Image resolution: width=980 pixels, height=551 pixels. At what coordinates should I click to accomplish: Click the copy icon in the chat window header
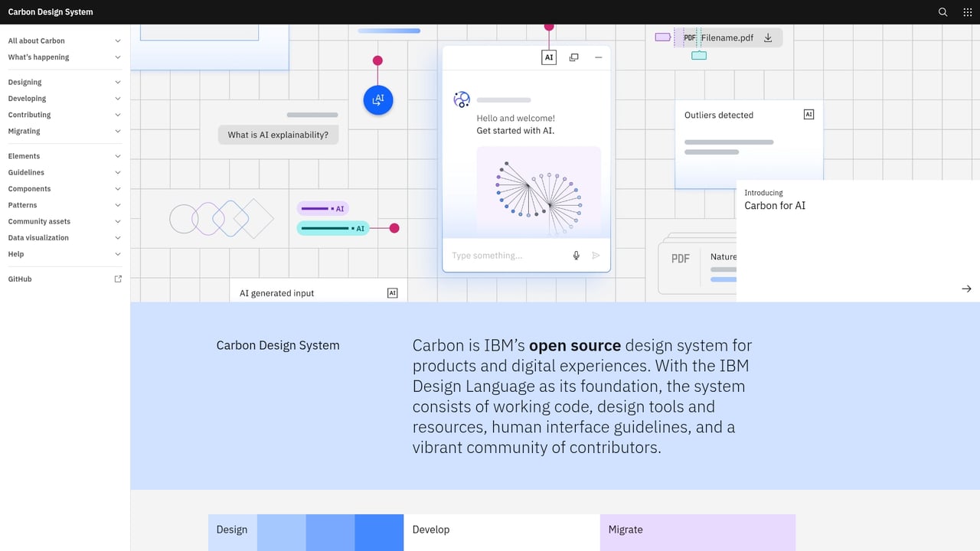pos(573,57)
